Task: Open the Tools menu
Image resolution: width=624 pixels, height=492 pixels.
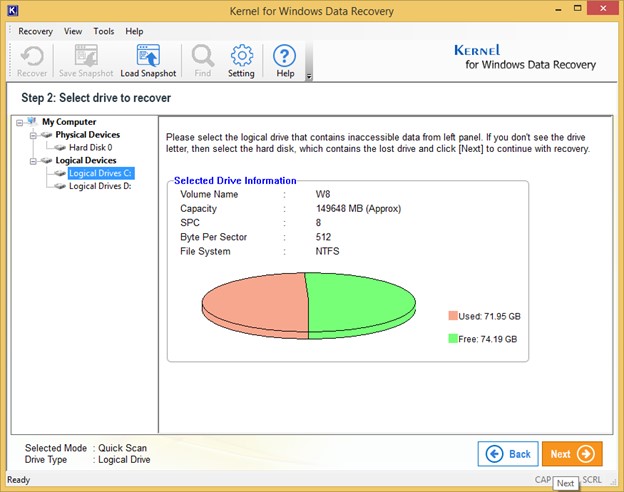Action: pos(103,31)
